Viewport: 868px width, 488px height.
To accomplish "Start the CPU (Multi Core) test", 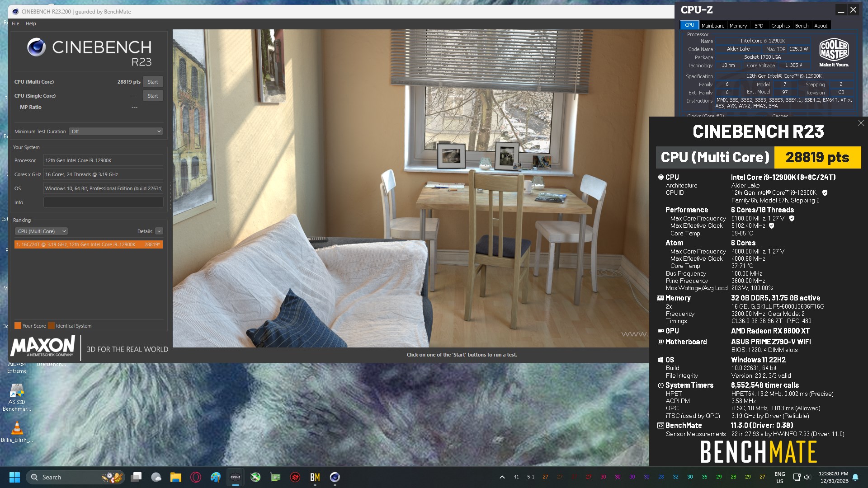I will pos(153,82).
